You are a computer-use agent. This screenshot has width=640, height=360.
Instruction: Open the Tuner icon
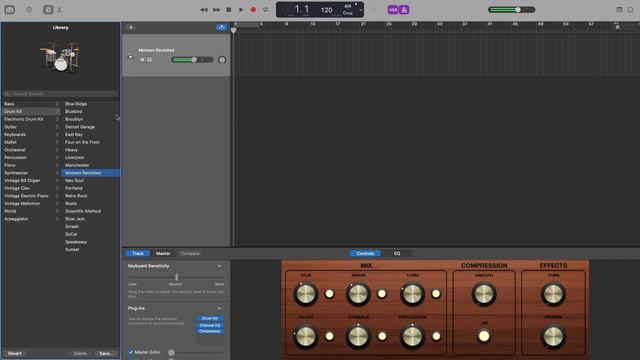coord(375,10)
